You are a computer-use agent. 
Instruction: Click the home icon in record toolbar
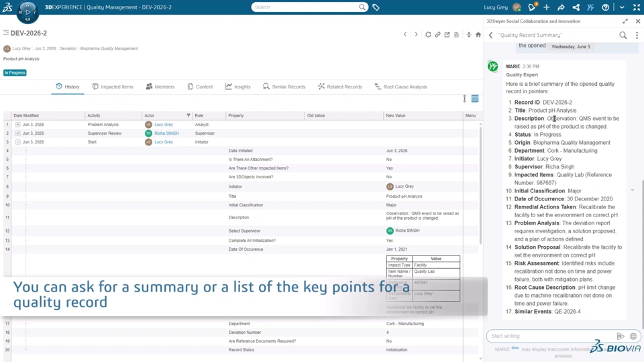pyautogui.click(x=478, y=34)
